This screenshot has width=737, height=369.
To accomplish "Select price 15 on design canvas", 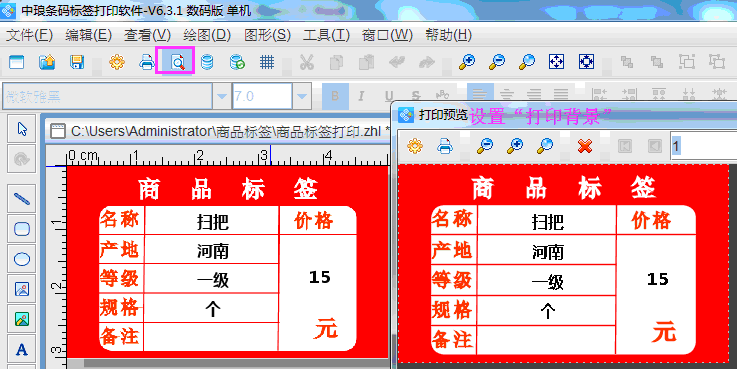I will pyautogui.click(x=320, y=277).
